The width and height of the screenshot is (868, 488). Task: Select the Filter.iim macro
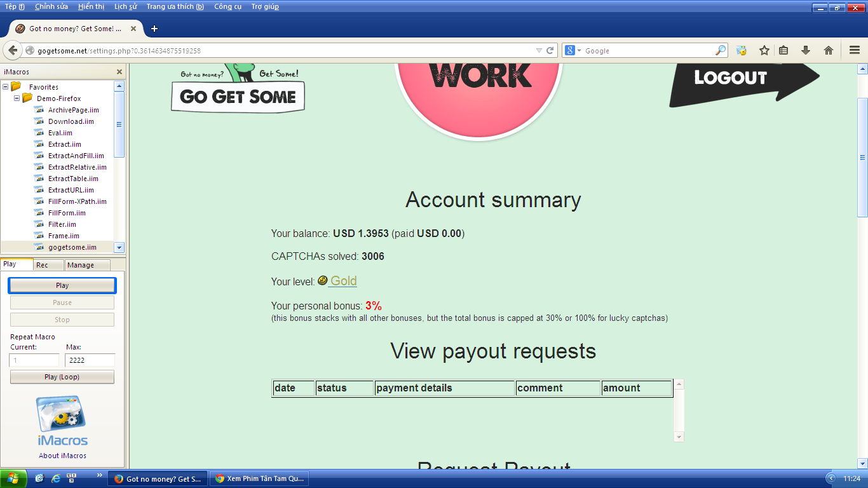(62, 224)
